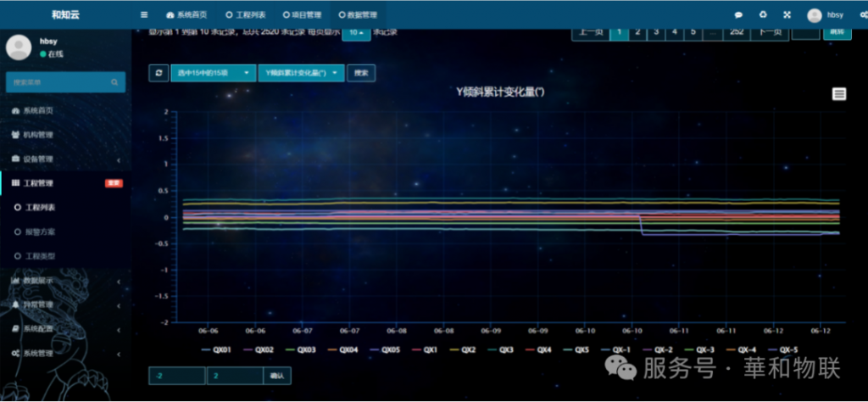Click the 跳转 page jump button
This screenshot has height=402, width=868.
[837, 32]
